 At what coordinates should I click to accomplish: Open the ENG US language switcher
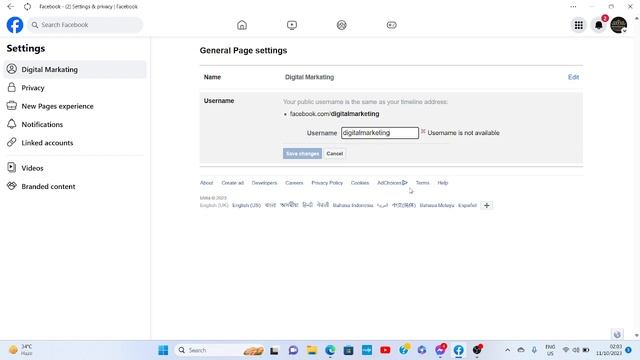tap(550, 350)
